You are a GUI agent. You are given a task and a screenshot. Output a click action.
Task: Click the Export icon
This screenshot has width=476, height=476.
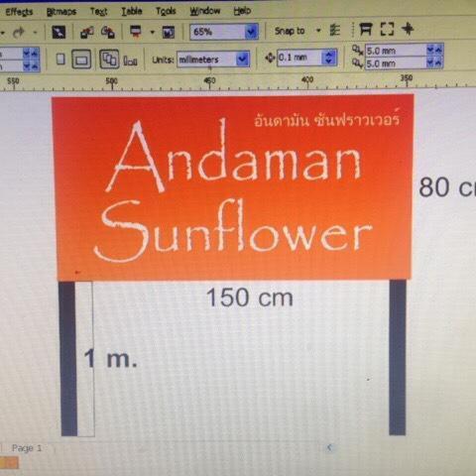[x=108, y=32]
